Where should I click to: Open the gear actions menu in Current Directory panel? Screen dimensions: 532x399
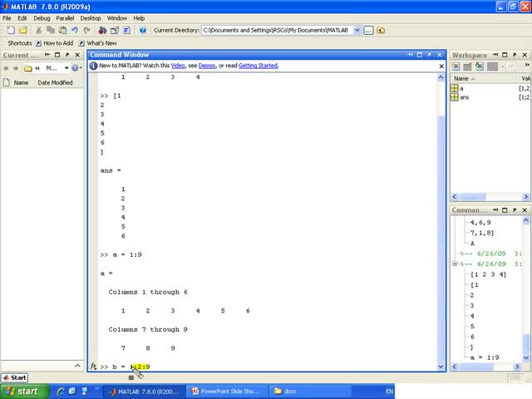(76, 68)
